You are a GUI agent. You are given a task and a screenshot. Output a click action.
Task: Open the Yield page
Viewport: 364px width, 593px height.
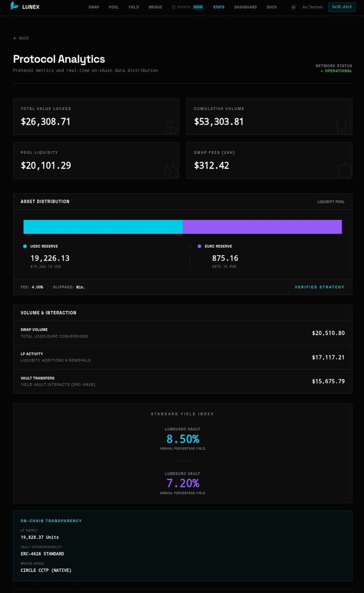point(133,7)
